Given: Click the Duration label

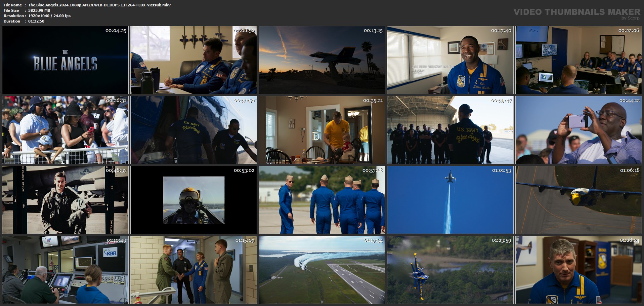Looking at the screenshot, I should (12, 21).
